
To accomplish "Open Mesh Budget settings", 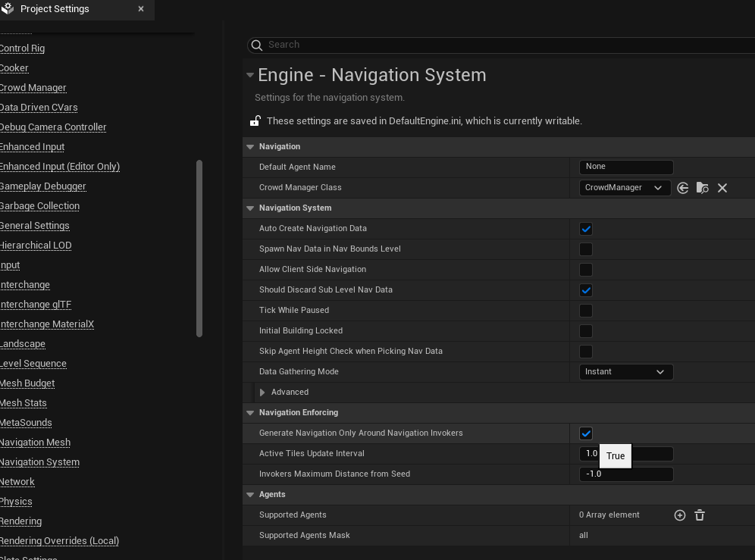I will (27, 383).
